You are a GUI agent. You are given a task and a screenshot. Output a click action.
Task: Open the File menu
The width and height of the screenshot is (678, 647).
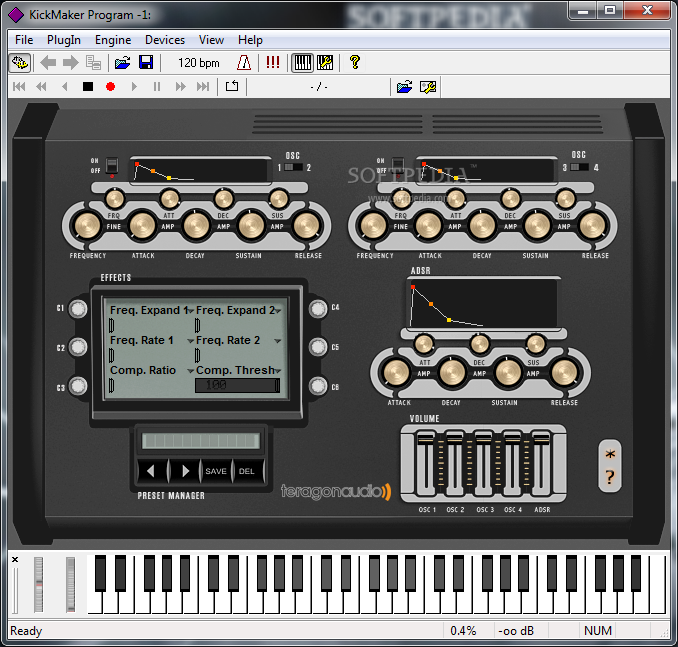point(24,40)
